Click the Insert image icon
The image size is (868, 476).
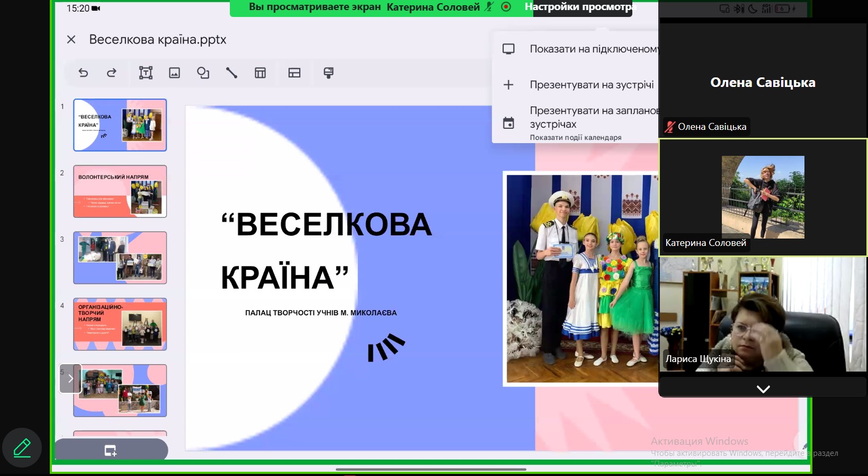tap(174, 73)
